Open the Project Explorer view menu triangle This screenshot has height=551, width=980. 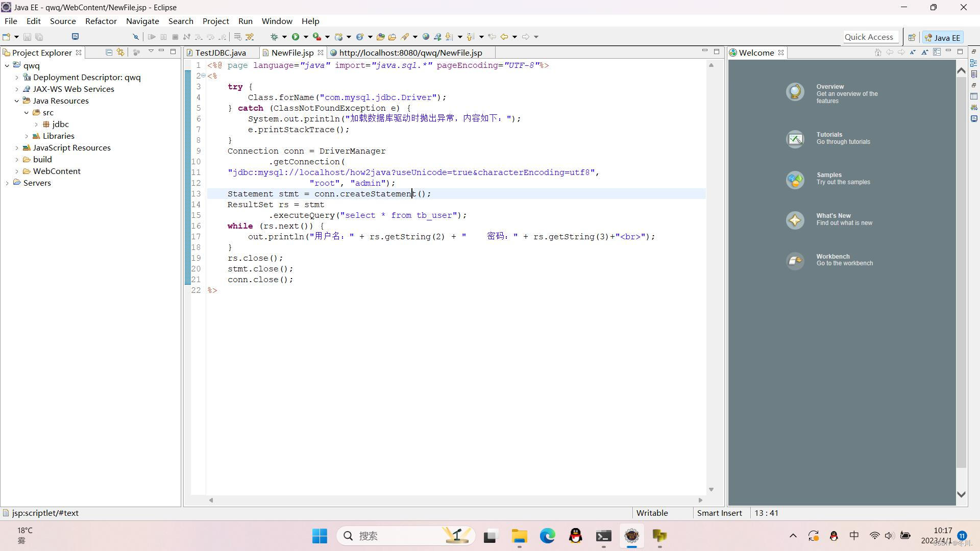151,52
